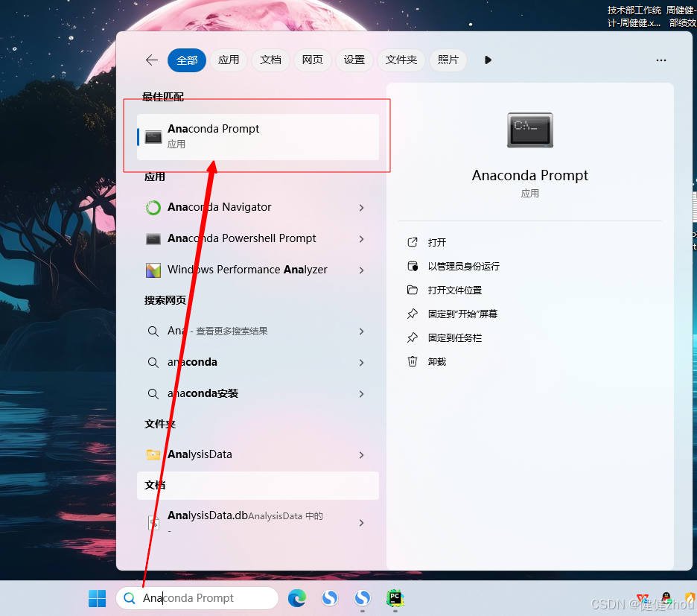Click search icon next to 'Ana - 查看更多搜索结果'

point(153,331)
